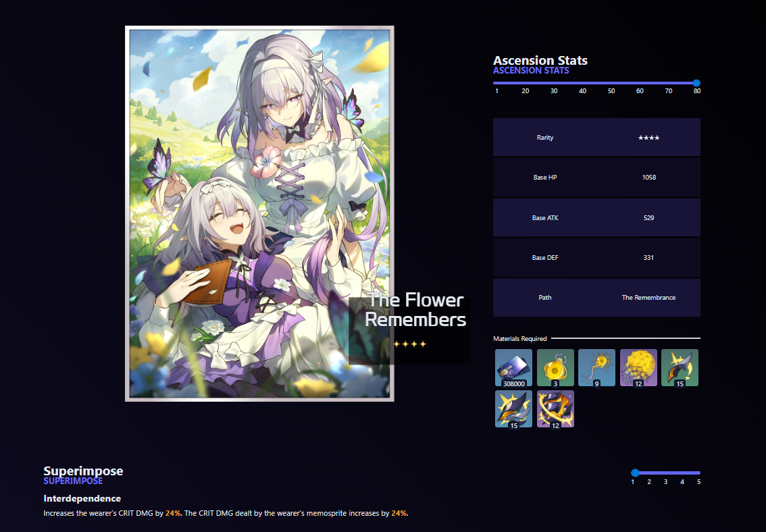Click the Base HP value 1058
Screen dimensions: 766x532
tap(648, 177)
